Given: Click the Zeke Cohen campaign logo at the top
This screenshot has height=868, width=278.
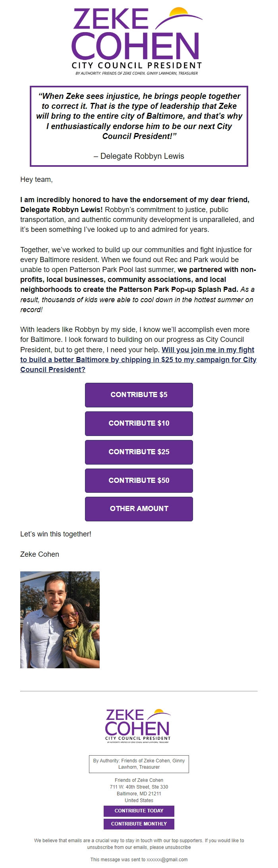Looking at the screenshot, I should pyautogui.click(x=137, y=38).
